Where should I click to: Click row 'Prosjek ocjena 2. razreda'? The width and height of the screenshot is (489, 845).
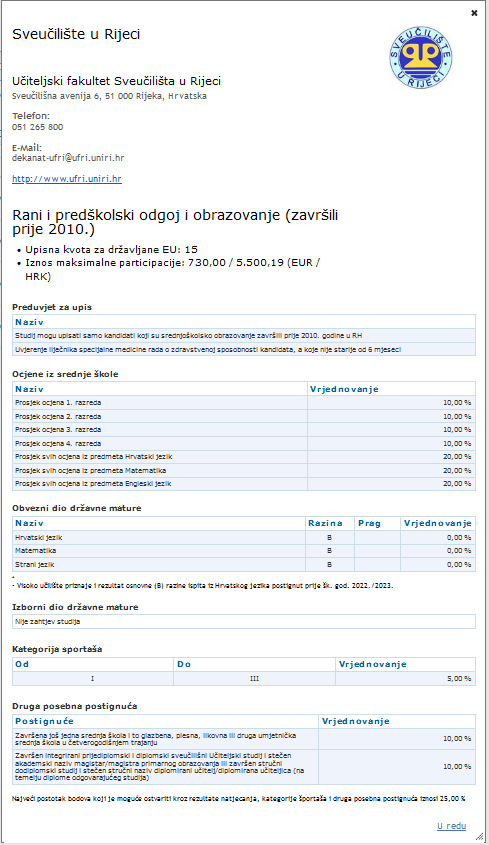[244, 417]
